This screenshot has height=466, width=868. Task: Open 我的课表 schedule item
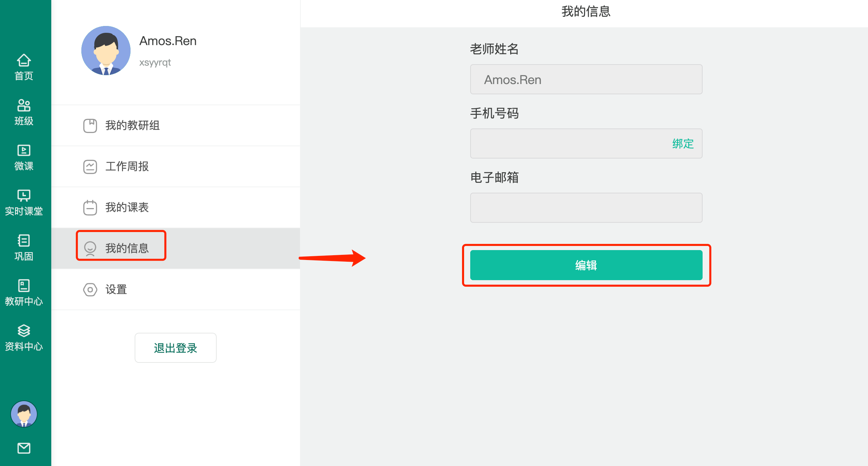pos(176,207)
